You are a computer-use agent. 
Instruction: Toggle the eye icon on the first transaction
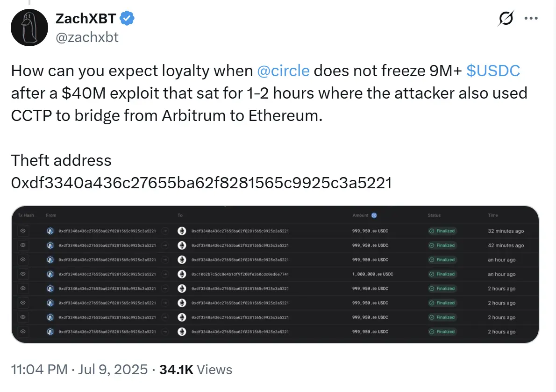23,231
